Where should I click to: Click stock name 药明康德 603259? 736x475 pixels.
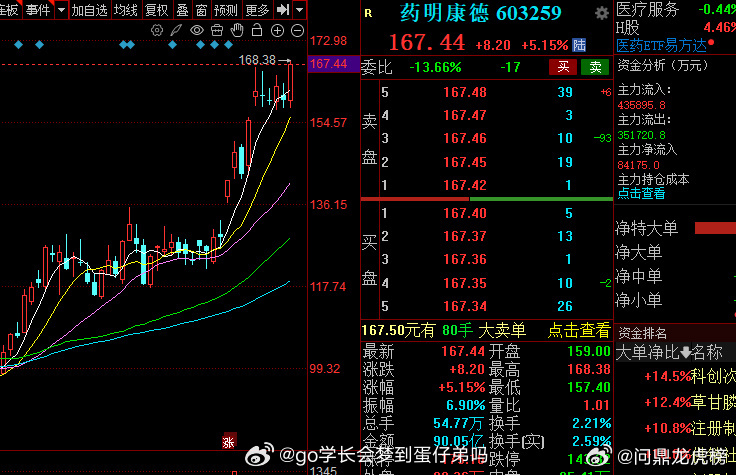pyautogui.click(x=481, y=14)
